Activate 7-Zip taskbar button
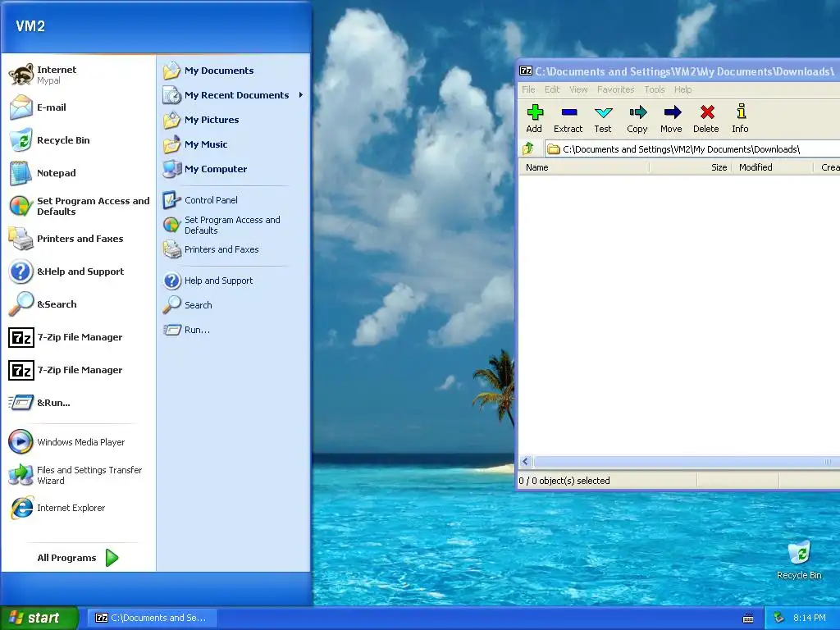Image resolution: width=840 pixels, height=630 pixels. tap(152, 618)
